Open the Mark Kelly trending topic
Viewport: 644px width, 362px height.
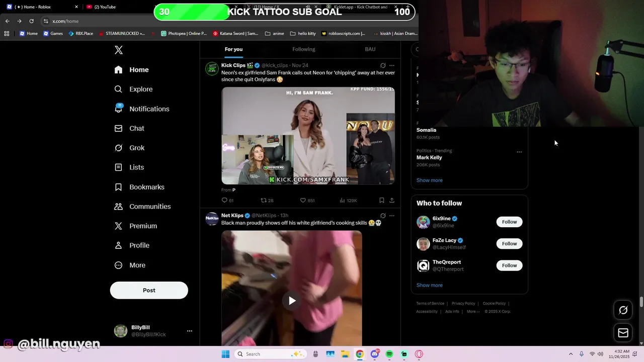(429, 157)
